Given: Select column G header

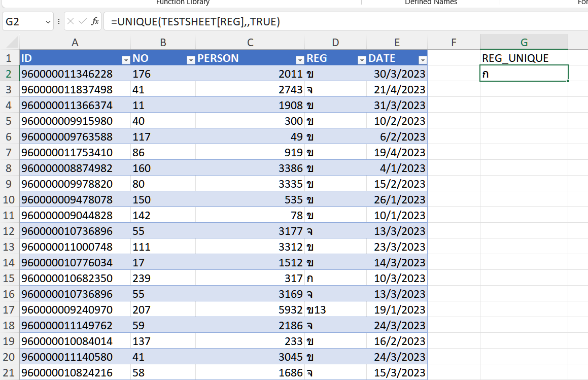Looking at the screenshot, I should (x=524, y=43).
